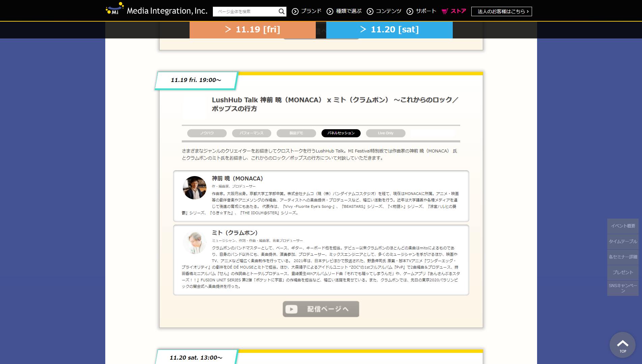Jump to 11.20 [sat] schedule tab
Image resolution: width=642 pixels, height=364 pixels.
389,30
